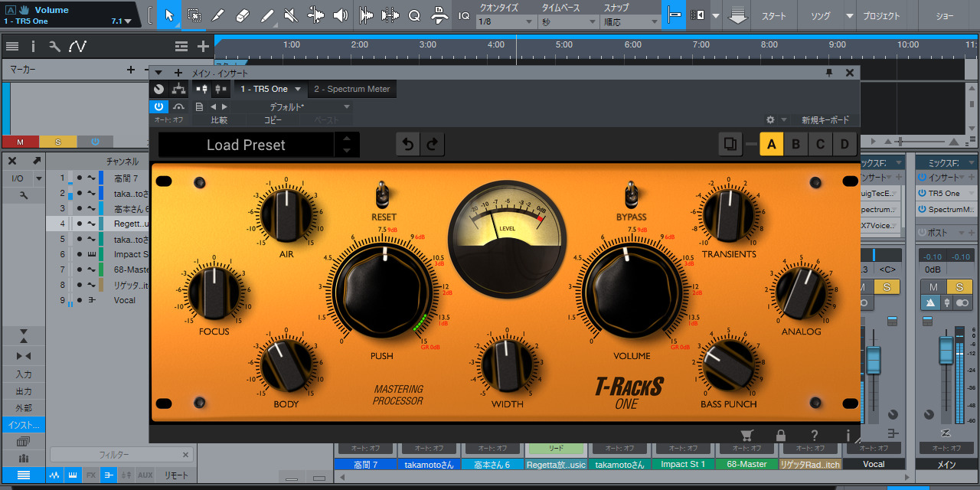Switch to the 2 - Spectrum Meter tab

tap(351, 89)
